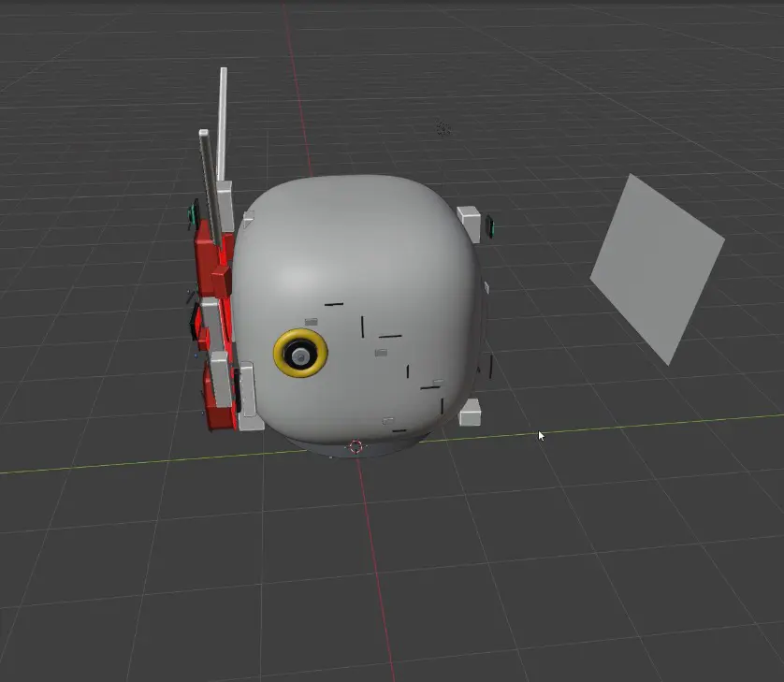Select the small dotted light object
Screen dimensions: 784x682
443,129
